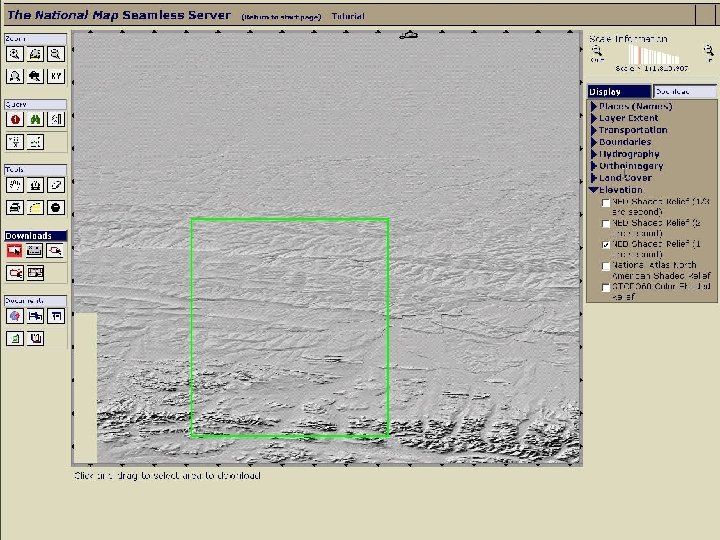The width and height of the screenshot is (720, 540).
Task: Click the Scale Information zoom-in magnifier
Action: (x=709, y=50)
